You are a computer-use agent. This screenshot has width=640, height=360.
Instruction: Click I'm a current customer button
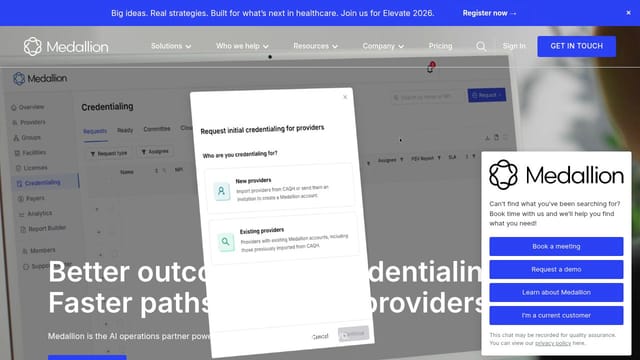tap(556, 316)
